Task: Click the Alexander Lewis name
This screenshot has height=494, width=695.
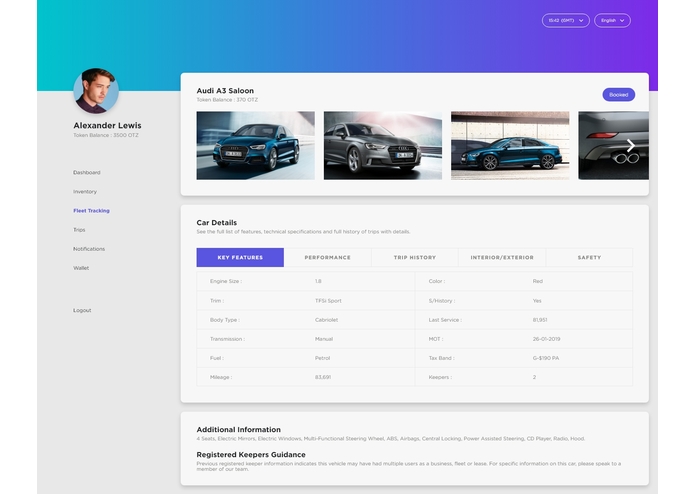Action: (x=107, y=125)
